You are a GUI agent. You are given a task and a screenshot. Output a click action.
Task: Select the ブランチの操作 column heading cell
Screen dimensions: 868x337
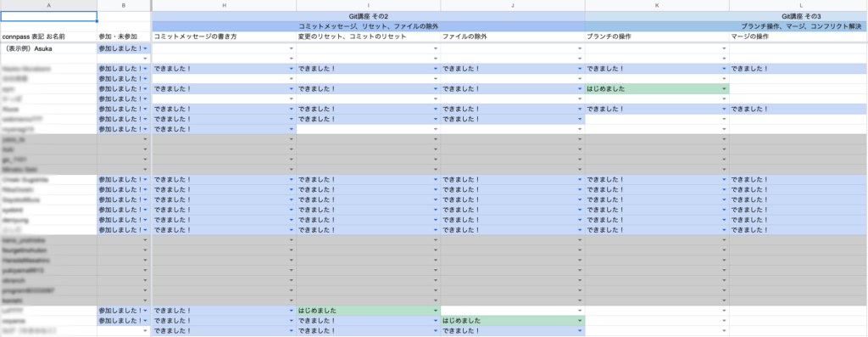tap(657, 37)
